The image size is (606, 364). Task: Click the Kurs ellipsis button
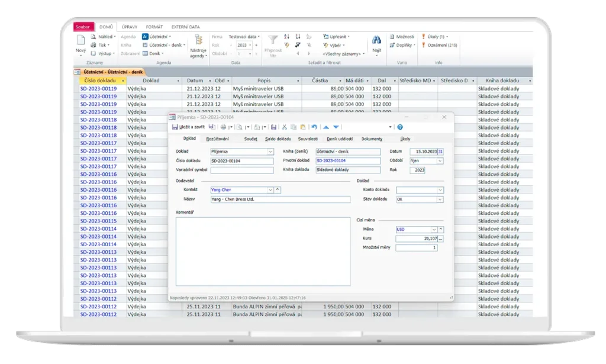click(x=440, y=239)
